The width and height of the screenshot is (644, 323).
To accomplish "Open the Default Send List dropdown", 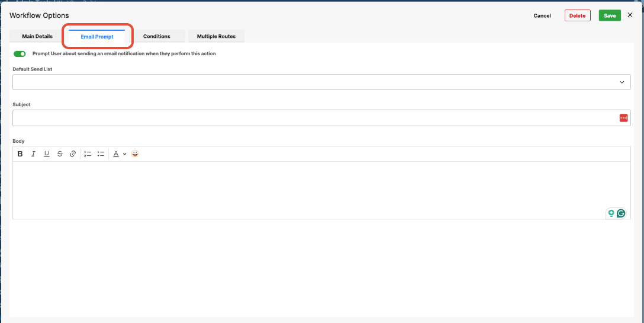I will coord(321,82).
